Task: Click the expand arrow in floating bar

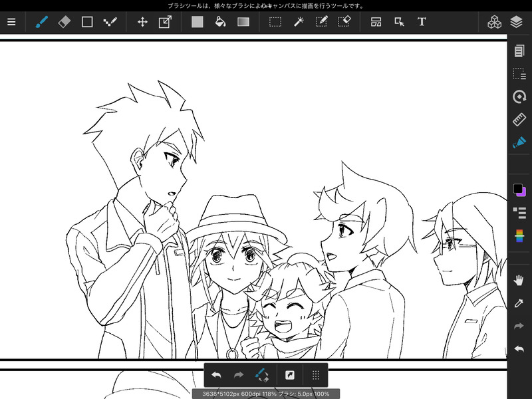Action: pyautogui.click(x=289, y=375)
